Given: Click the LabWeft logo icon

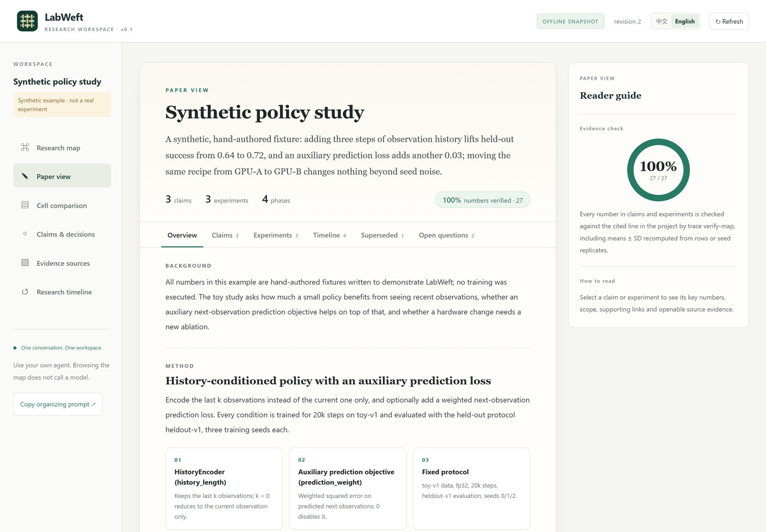Looking at the screenshot, I should click(x=27, y=21).
